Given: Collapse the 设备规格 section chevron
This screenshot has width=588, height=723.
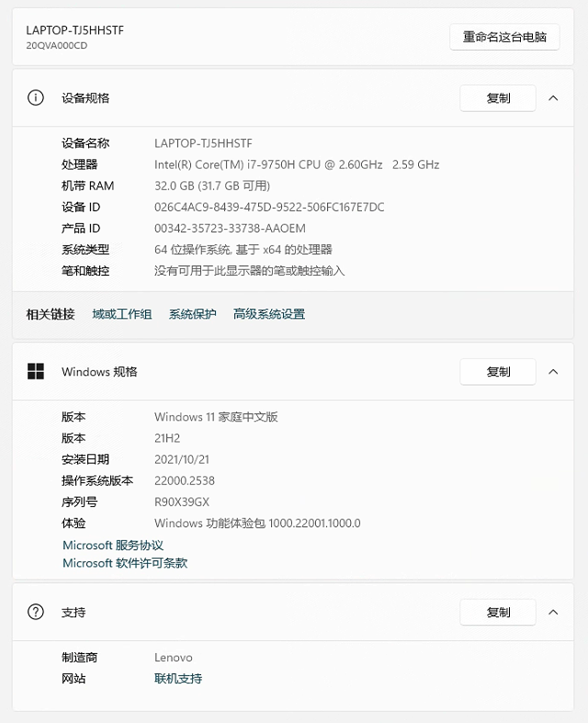Looking at the screenshot, I should [x=553, y=97].
